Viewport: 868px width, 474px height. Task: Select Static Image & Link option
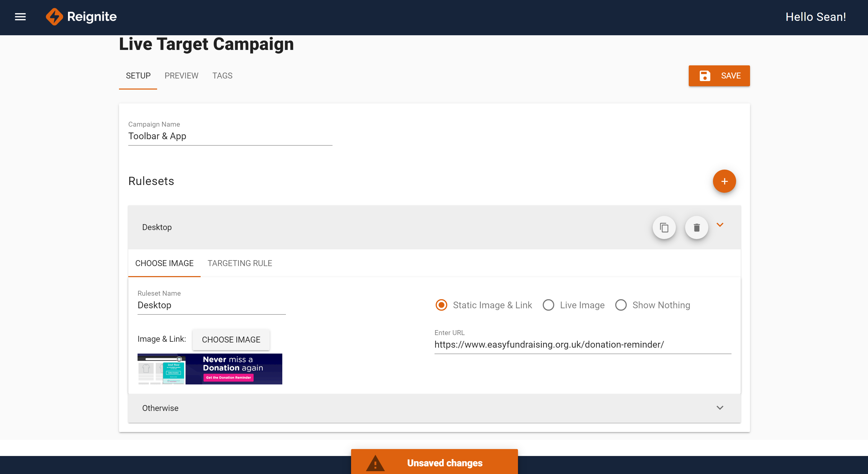[441, 305]
